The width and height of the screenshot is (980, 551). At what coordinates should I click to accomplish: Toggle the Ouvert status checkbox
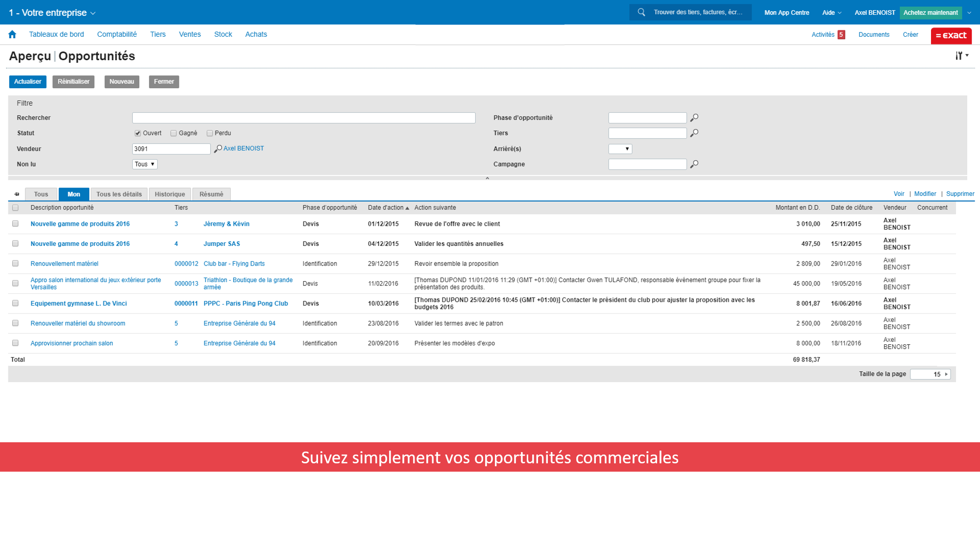(137, 133)
